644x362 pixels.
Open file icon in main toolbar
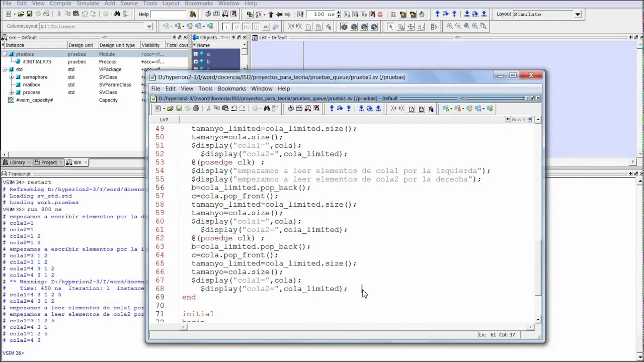click(x=21, y=14)
